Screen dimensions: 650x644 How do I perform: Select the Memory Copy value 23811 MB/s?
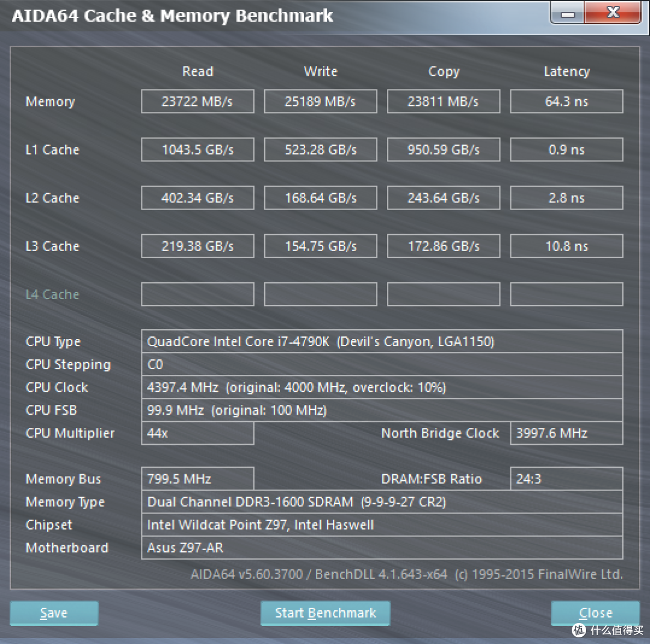point(444,101)
